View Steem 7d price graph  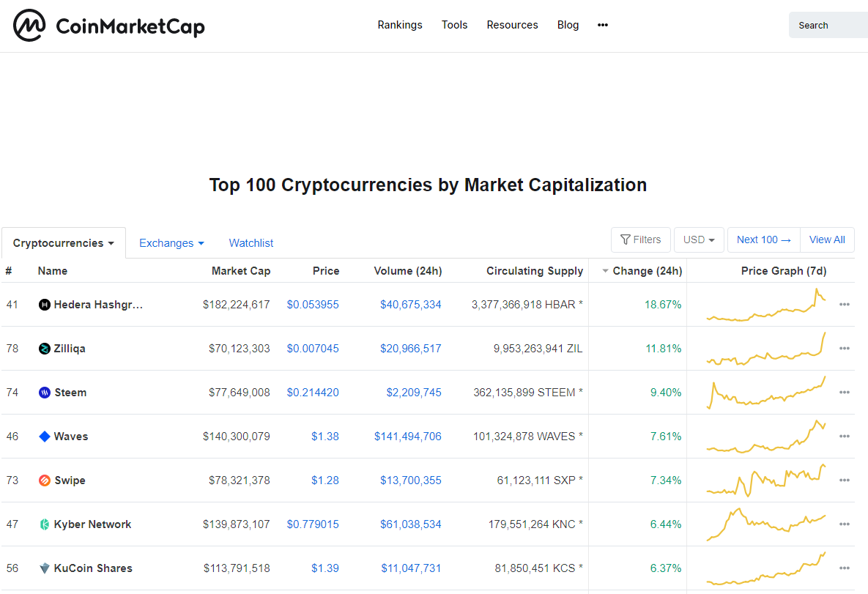766,393
